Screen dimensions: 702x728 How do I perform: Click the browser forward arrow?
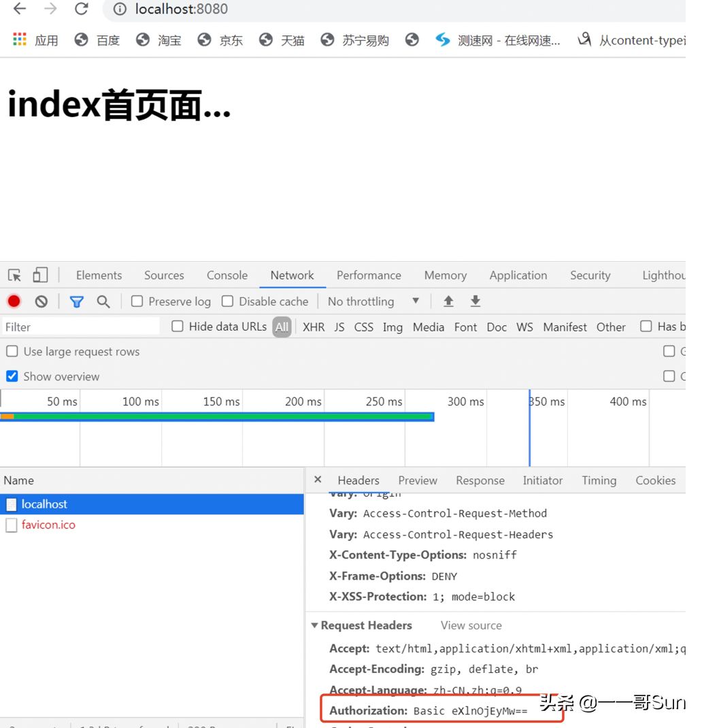pos(50,9)
